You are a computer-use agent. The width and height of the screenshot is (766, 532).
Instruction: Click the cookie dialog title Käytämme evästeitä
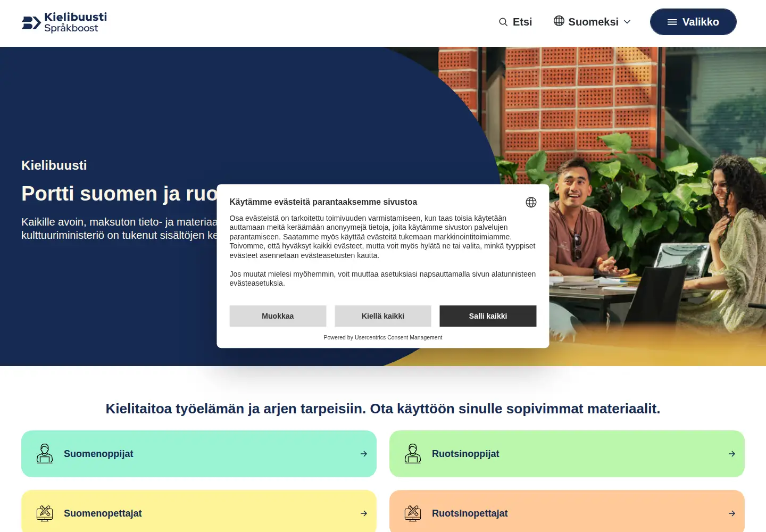click(x=323, y=202)
